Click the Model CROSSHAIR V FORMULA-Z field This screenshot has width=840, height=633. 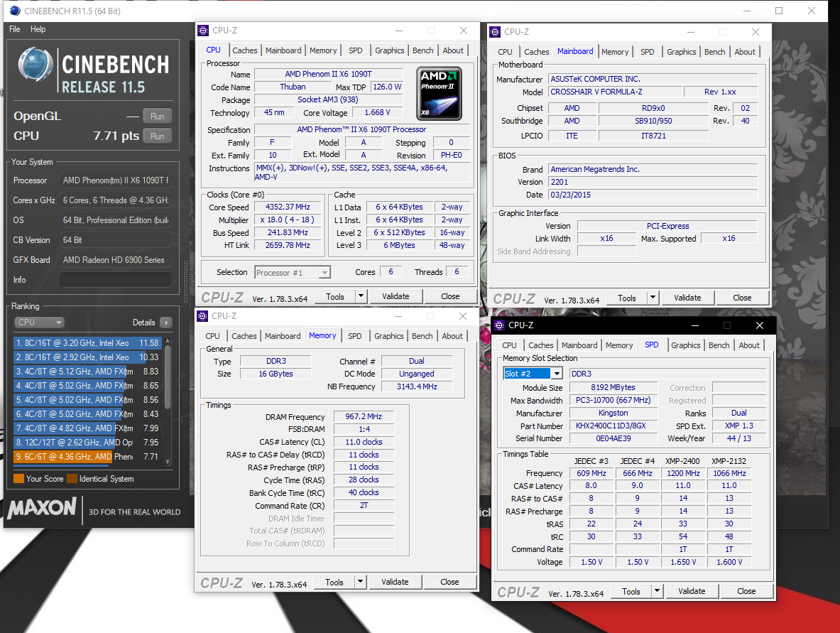click(616, 92)
